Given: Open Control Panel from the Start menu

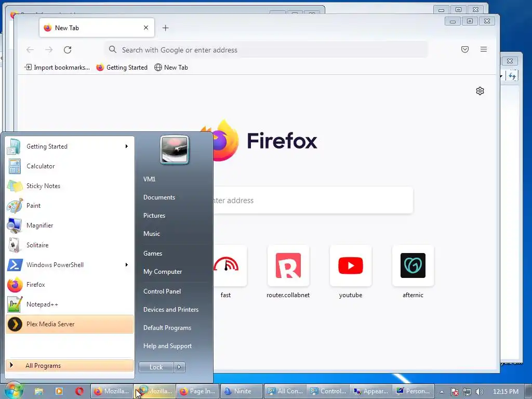Looking at the screenshot, I should point(162,291).
